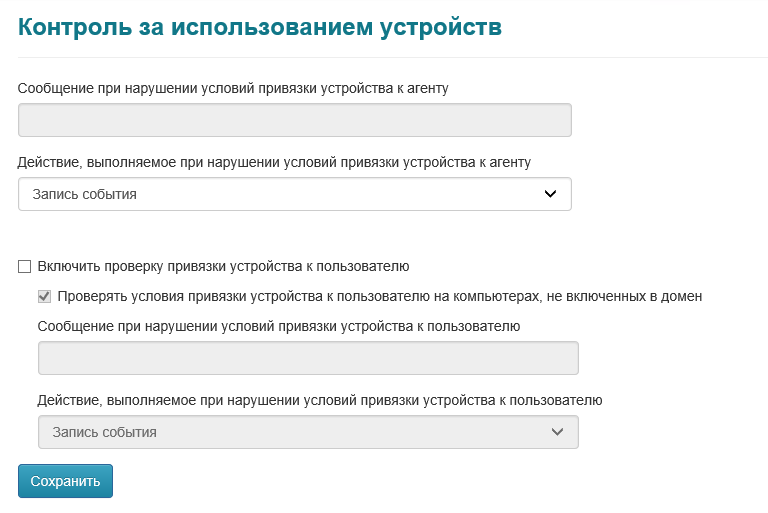Select "Запись события" value in the user action dropdown

[x=105, y=432]
